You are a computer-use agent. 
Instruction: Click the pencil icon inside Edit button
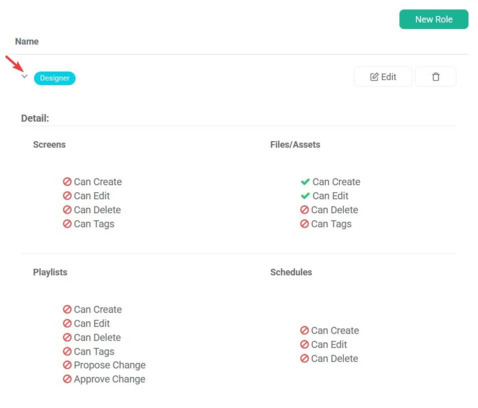(374, 77)
